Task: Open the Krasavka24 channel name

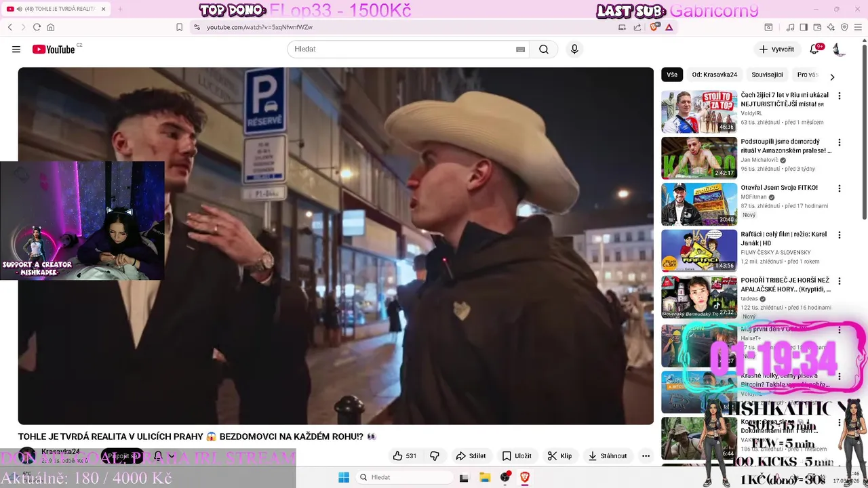Action: 60,452
